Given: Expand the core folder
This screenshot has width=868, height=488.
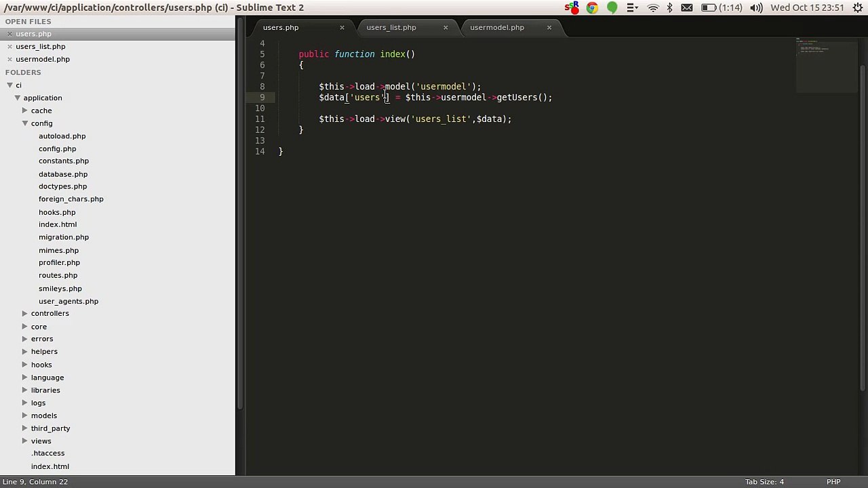Looking at the screenshot, I should point(25,327).
